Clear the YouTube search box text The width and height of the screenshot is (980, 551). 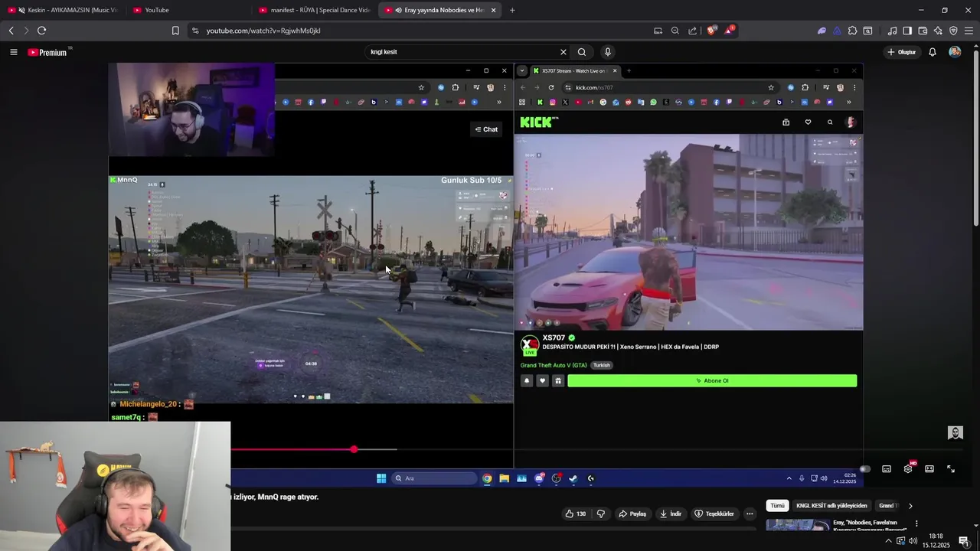[x=563, y=52]
